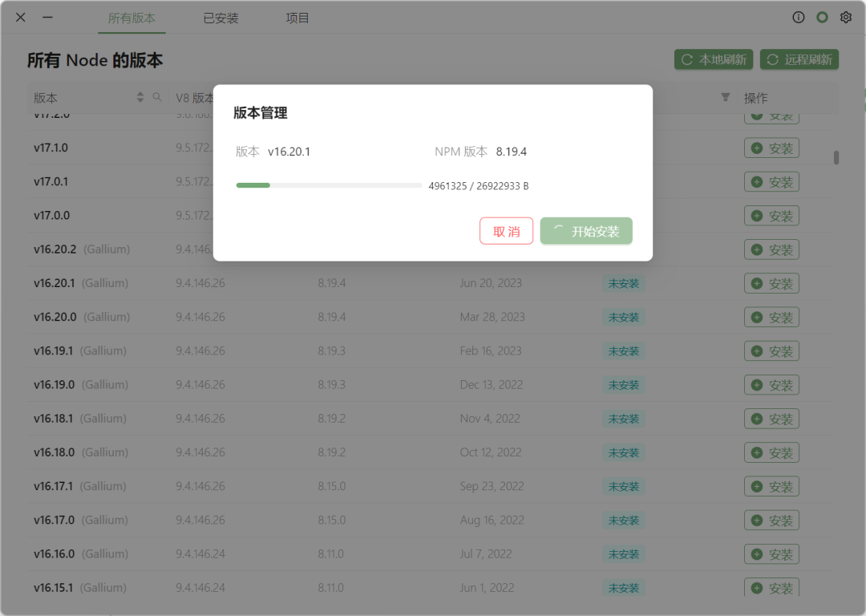Click the green status ring icon
This screenshot has height=616, width=866.
click(x=822, y=17)
